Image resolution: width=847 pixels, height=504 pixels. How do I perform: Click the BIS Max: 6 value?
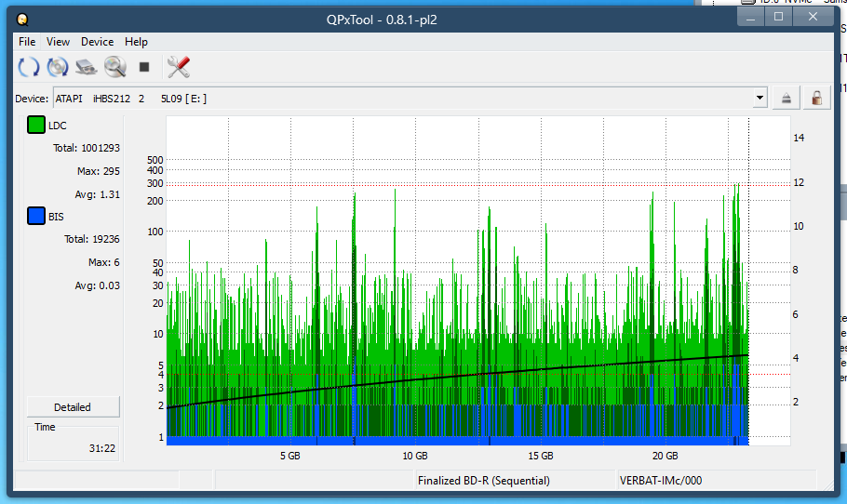coord(103,262)
